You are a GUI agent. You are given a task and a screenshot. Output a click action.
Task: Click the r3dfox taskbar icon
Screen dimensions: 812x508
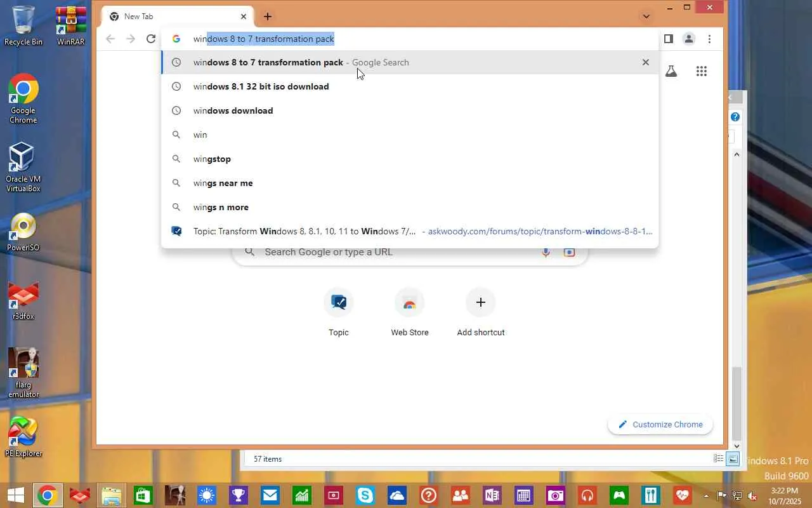pos(79,495)
